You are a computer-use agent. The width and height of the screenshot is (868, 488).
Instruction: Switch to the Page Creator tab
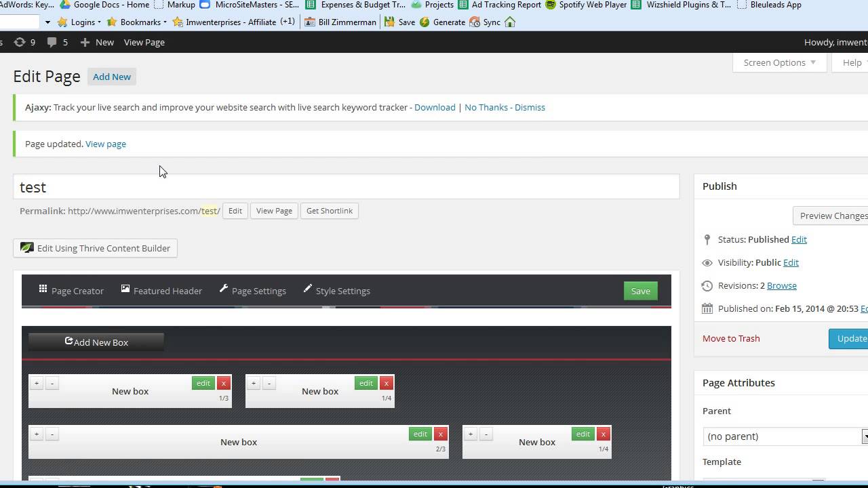tap(71, 290)
